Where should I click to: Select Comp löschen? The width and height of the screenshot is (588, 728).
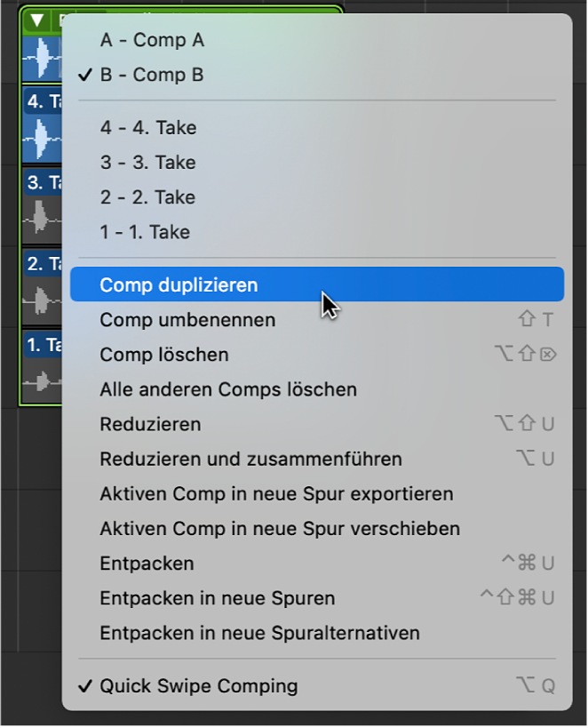pos(164,355)
